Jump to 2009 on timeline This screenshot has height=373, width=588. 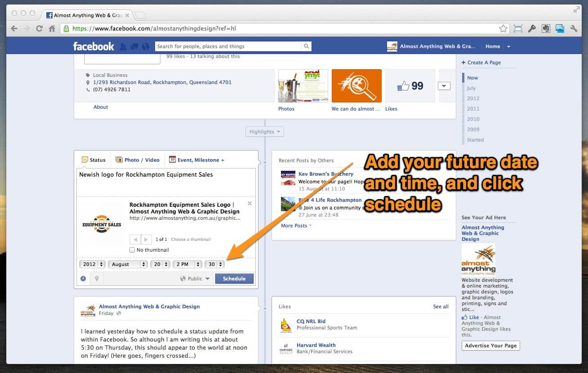473,129
